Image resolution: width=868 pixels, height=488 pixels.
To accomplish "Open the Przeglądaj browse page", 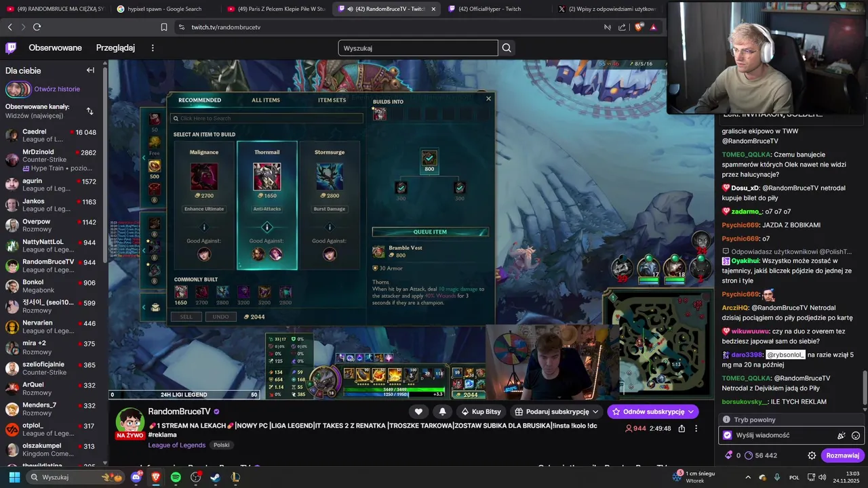I will [x=115, y=48].
